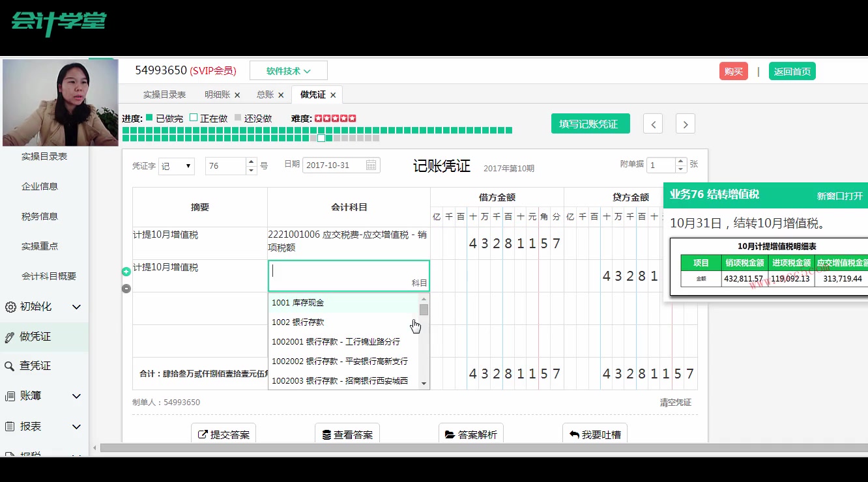Open the 凭证字 voucher type dropdown
This screenshot has height=482, width=868.
(176, 165)
